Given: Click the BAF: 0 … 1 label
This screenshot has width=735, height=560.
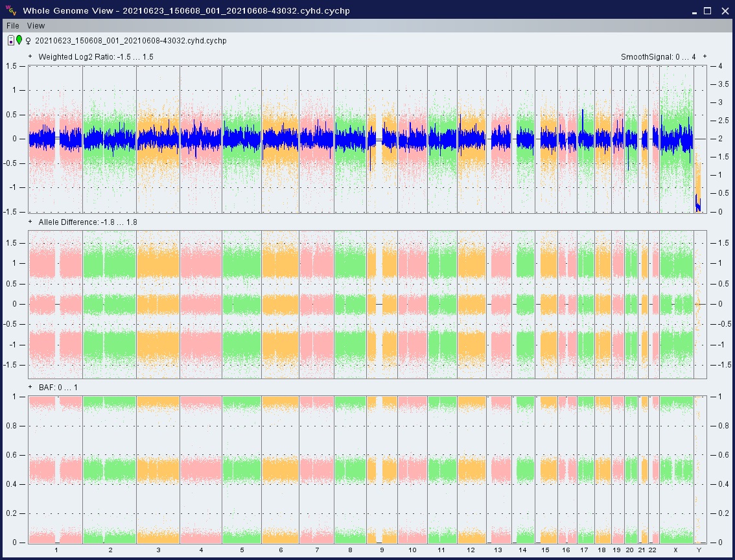Looking at the screenshot, I should [x=58, y=388].
